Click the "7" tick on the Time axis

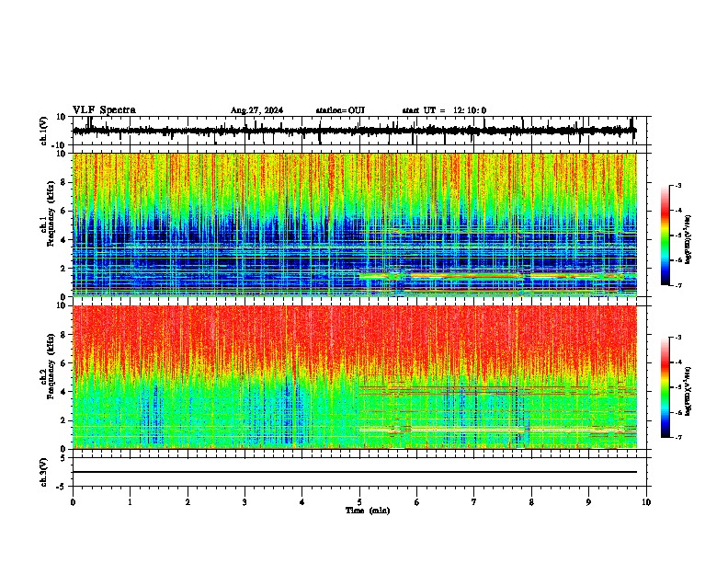(x=474, y=502)
